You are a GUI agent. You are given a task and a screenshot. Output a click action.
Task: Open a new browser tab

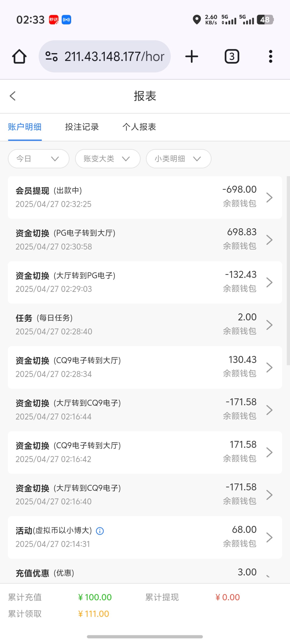click(192, 57)
